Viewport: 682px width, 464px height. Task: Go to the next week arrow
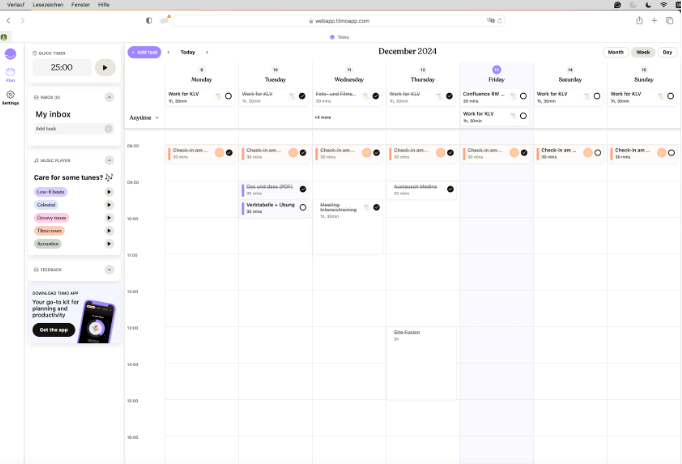pyautogui.click(x=207, y=52)
